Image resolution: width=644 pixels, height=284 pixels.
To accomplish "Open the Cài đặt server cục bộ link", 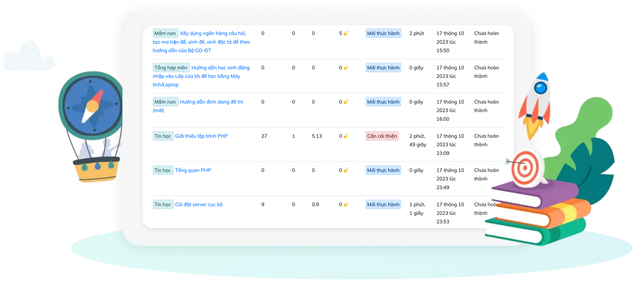I will click(x=199, y=204).
